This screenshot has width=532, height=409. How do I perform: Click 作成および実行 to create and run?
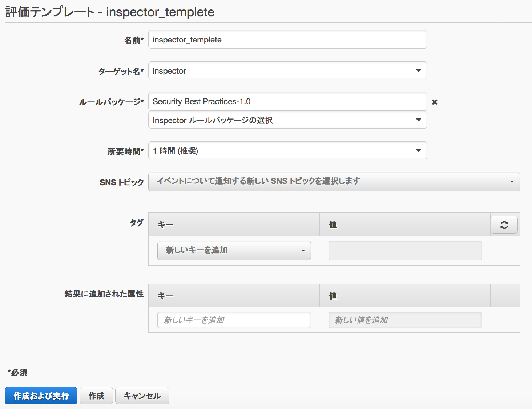coord(41,396)
